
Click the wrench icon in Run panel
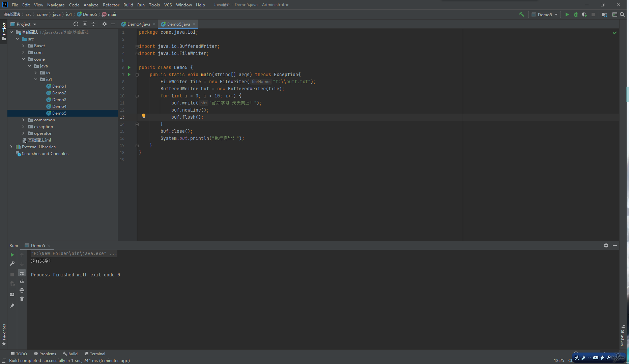(12, 264)
